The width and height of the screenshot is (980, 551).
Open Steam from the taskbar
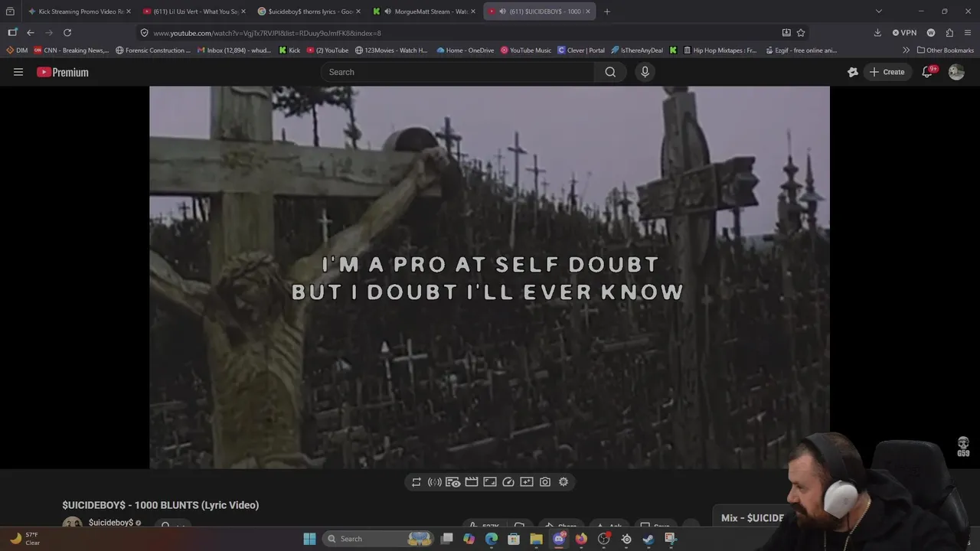click(x=648, y=539)
